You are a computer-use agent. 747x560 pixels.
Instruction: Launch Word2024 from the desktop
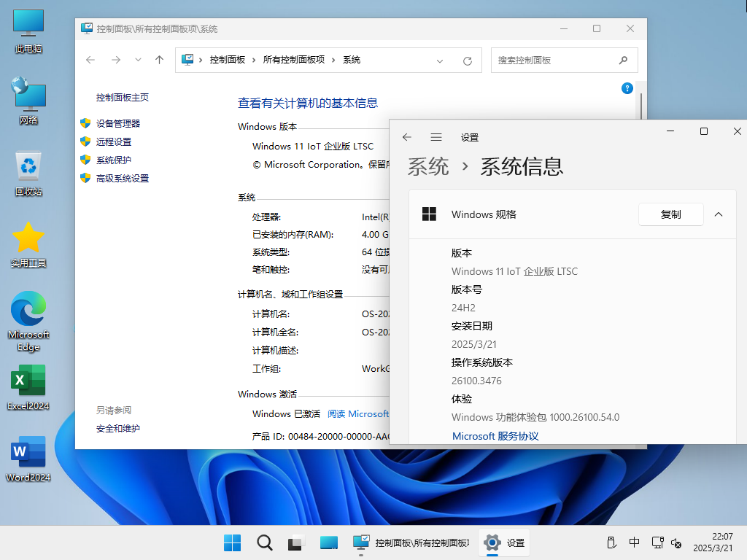pyautogui.click(x=28, y=459)
